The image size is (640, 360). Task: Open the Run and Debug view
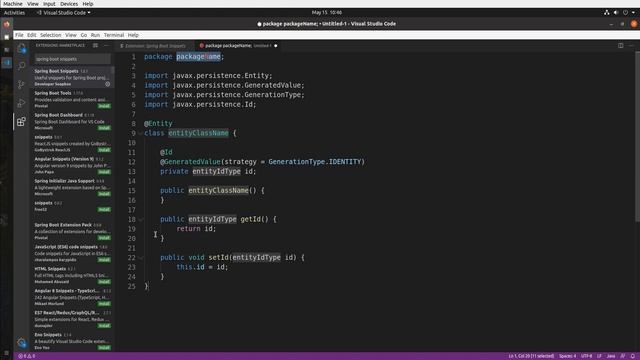22,103
